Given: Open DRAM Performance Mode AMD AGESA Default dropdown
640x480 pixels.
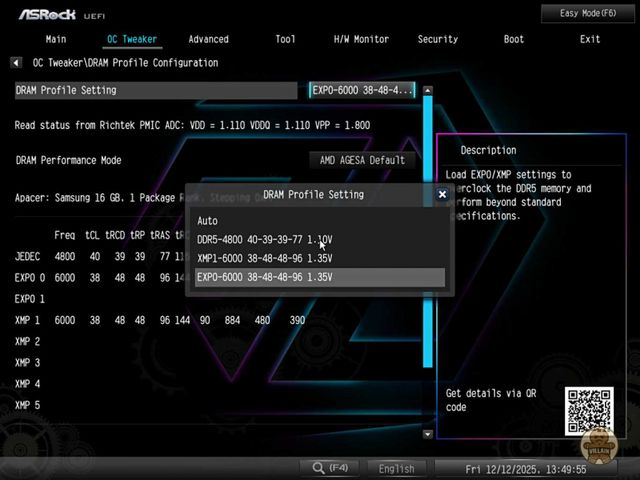Looking at the screenshot, I should 361,160.
